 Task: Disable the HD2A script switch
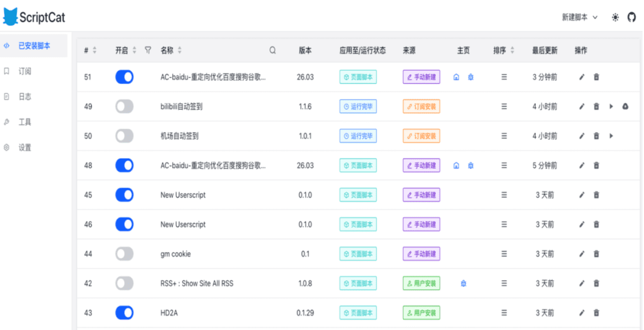(x=124, y=313)
